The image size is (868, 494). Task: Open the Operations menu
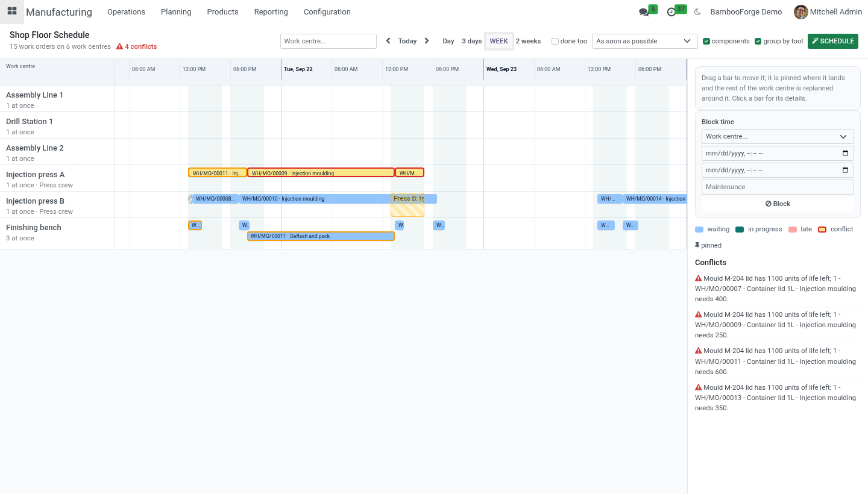pyautogui.click(x=126, y=12)
